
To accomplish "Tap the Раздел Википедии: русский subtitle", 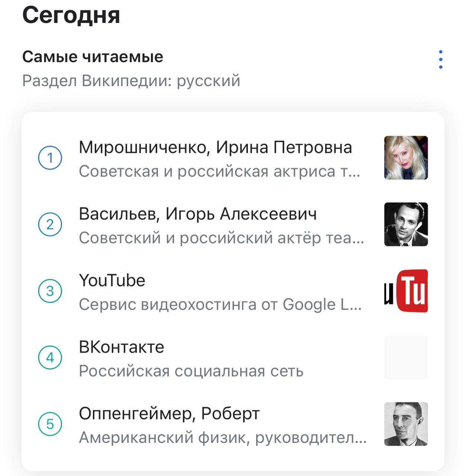I will click(131, 81).
